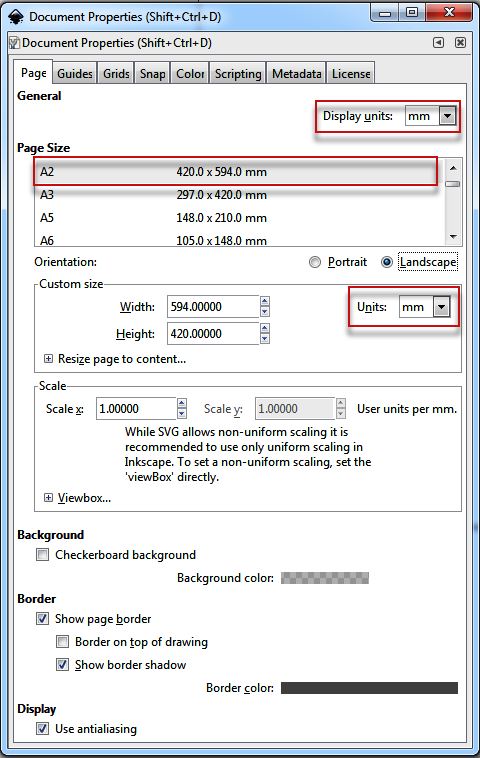Decrease Scale x with down stepper
480x758 pixels.
coord(182,414)
